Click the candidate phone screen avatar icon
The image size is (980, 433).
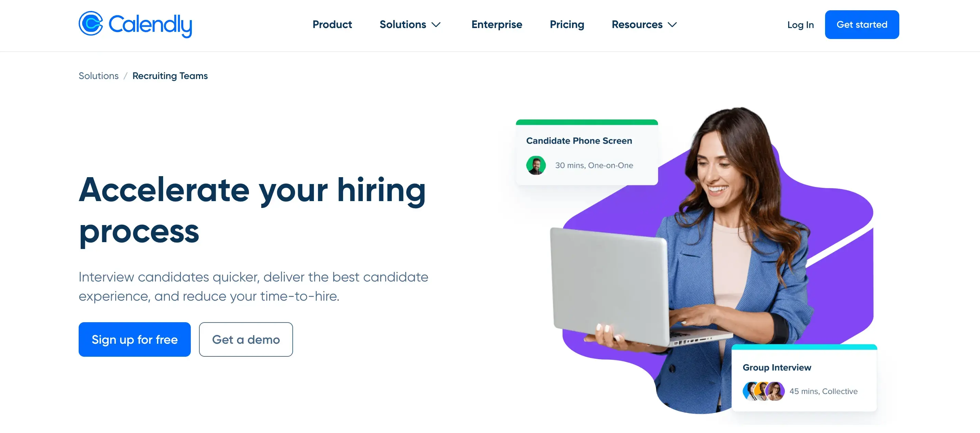[x=536, y=164]
